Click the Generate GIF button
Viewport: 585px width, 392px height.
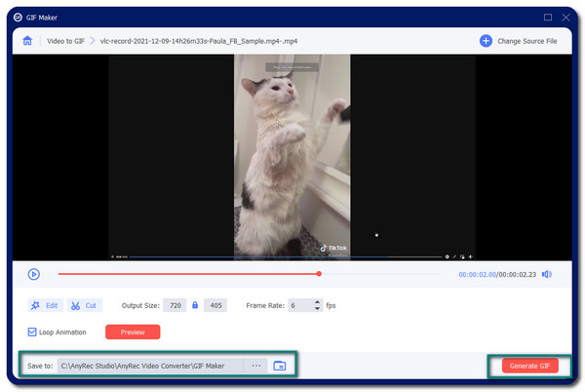[529, 366]
